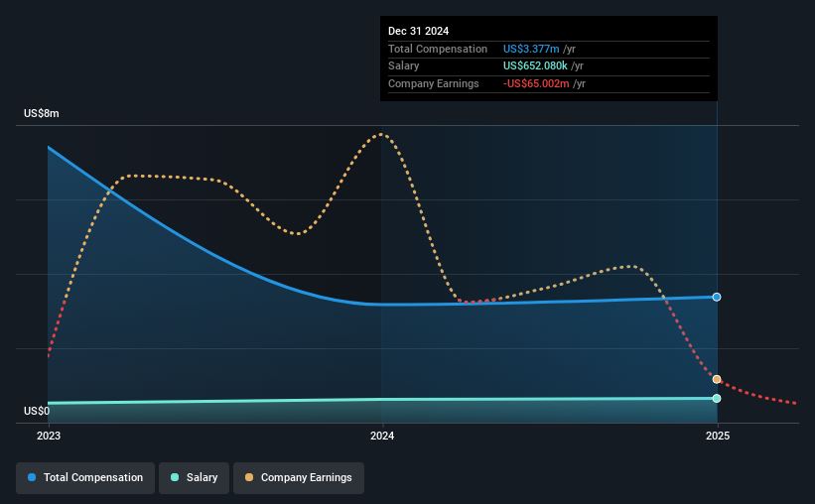
Task: Click the blue Total Compensation legend dot
Action: 32,477
